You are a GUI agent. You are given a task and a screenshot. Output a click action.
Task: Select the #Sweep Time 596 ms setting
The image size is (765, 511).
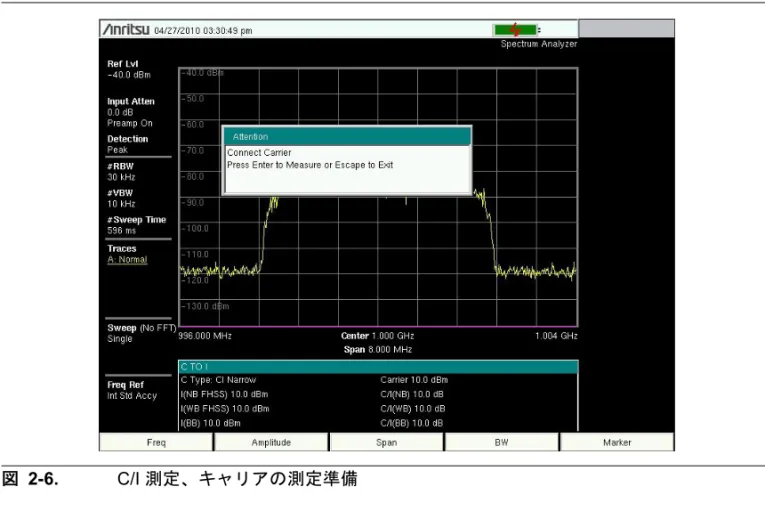(x=137, y=225)
